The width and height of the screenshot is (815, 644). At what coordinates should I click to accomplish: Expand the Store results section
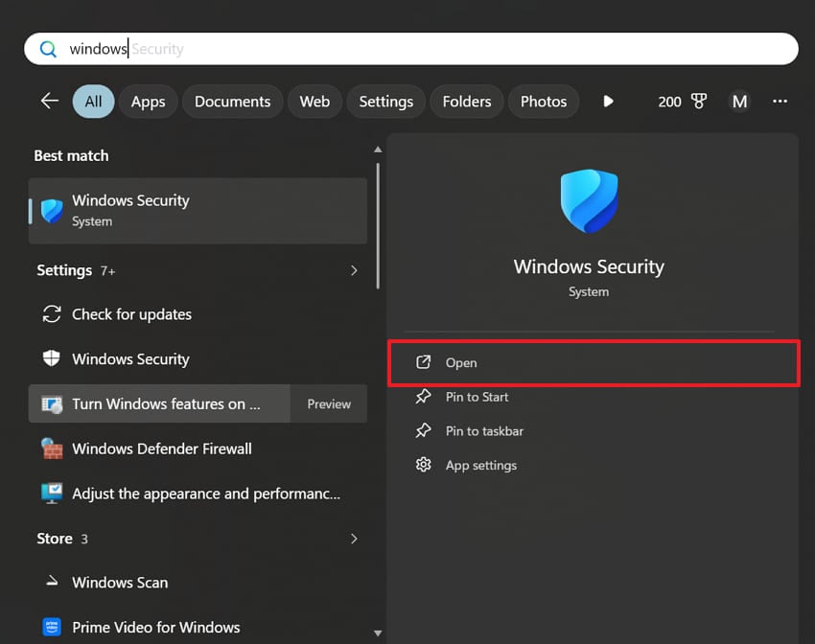pyautogui.click(x=354, y=539)
